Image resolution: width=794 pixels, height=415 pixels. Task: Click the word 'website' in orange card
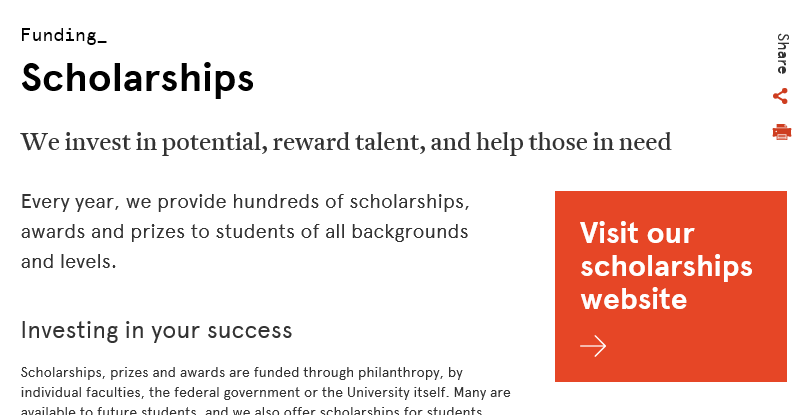pos(633,299)
